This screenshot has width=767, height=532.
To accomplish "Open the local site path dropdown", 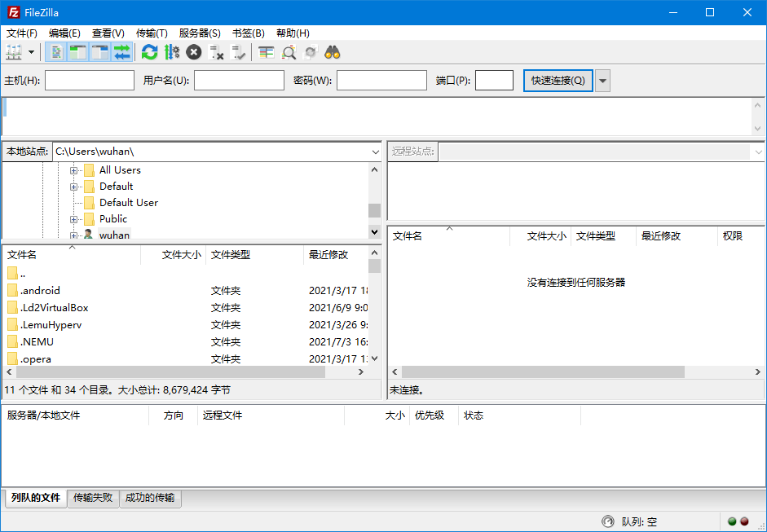I will tap(374, 152).
